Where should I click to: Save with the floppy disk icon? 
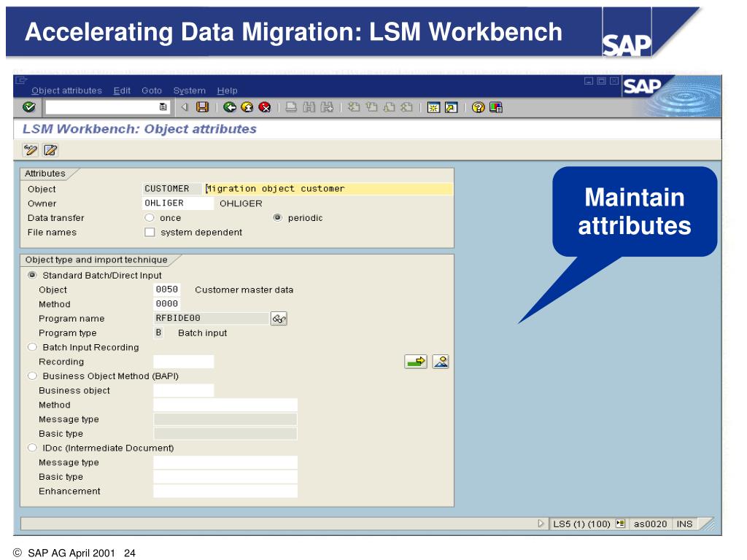click(203, 107)
